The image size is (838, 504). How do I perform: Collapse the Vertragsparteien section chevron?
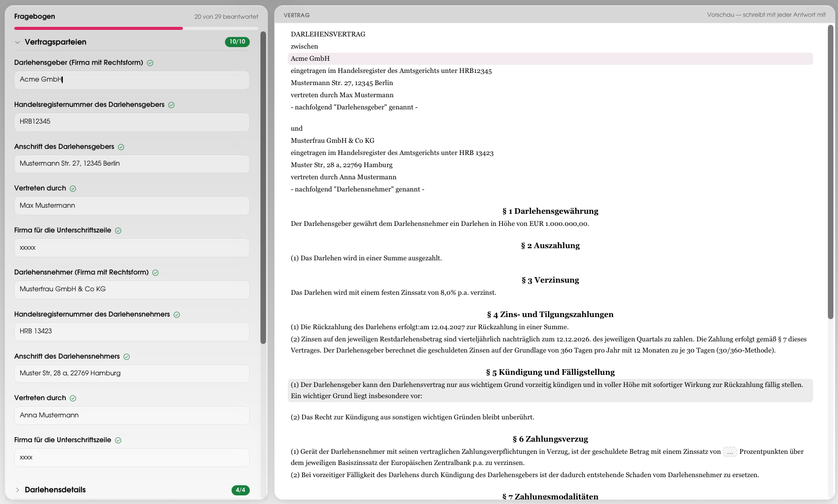click(18, 42)
